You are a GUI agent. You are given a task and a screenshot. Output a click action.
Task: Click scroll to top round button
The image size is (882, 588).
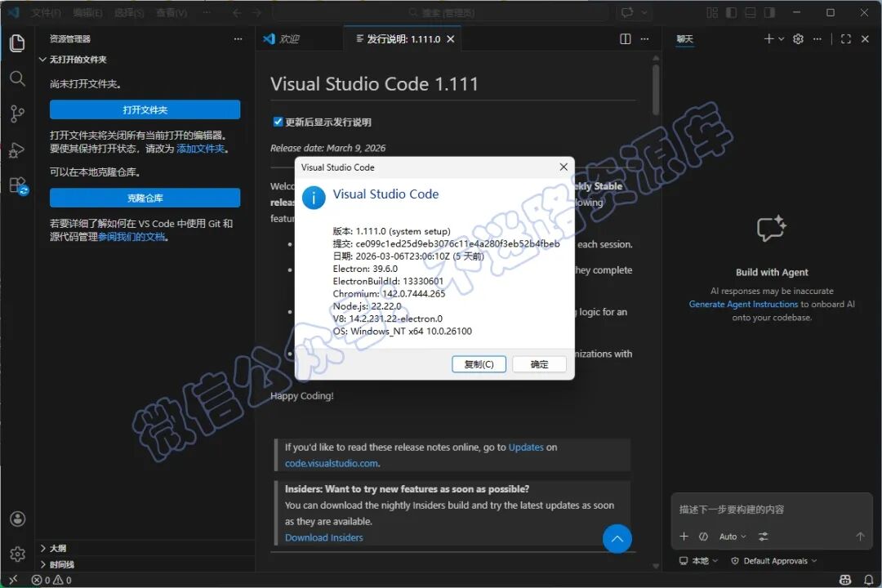[x=617, y=538]
